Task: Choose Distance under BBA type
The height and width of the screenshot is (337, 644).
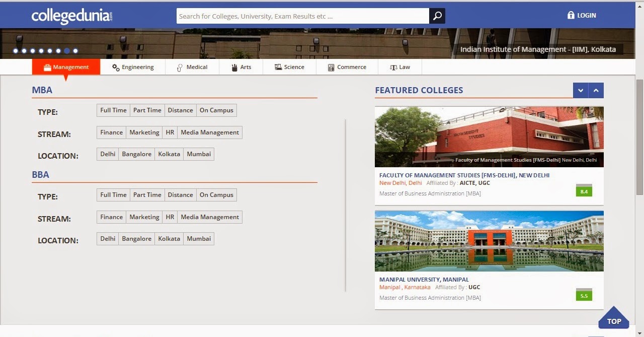Action: coord(180,195)
